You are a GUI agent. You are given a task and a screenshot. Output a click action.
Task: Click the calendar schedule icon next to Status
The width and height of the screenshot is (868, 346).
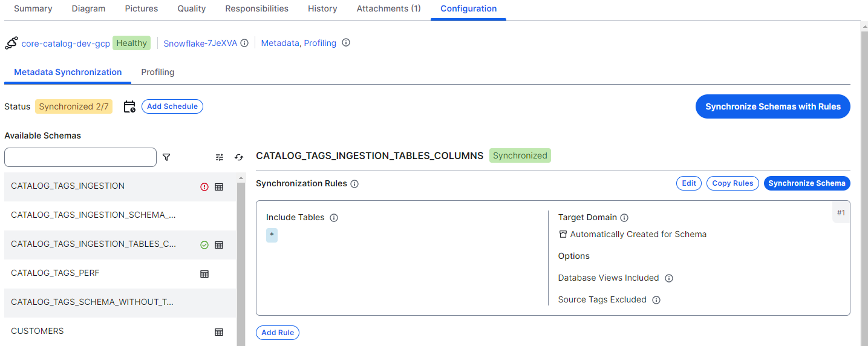(129, 107)
